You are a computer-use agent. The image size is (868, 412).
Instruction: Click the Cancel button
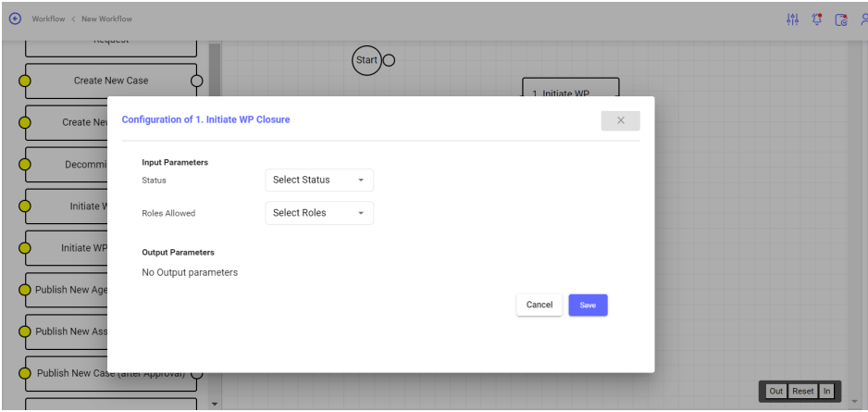click(539, 306)
